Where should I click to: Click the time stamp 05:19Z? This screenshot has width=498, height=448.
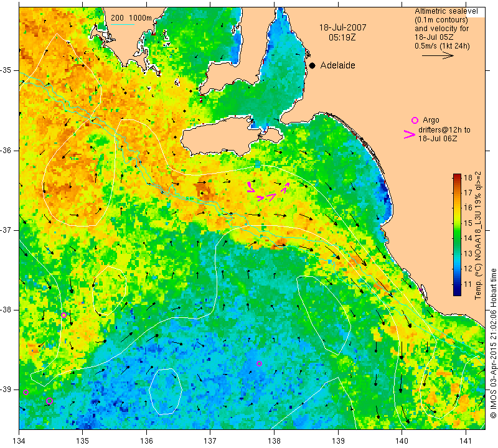(342, 37)
